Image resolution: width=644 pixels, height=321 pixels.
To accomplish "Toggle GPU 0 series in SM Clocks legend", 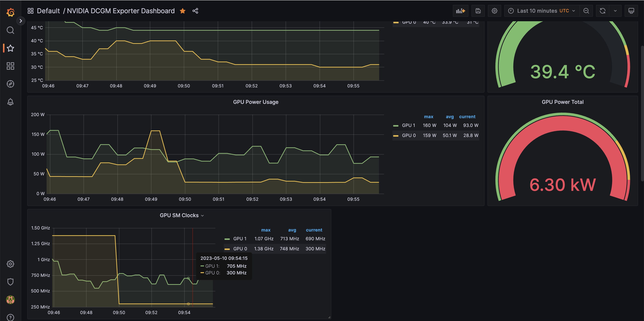I will coord(240,249).
